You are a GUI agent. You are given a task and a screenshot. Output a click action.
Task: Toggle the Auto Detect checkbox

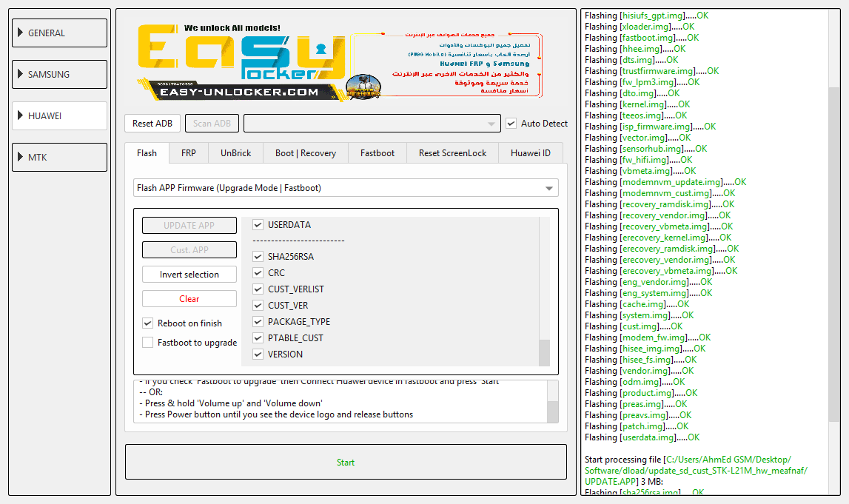point(511,124)
